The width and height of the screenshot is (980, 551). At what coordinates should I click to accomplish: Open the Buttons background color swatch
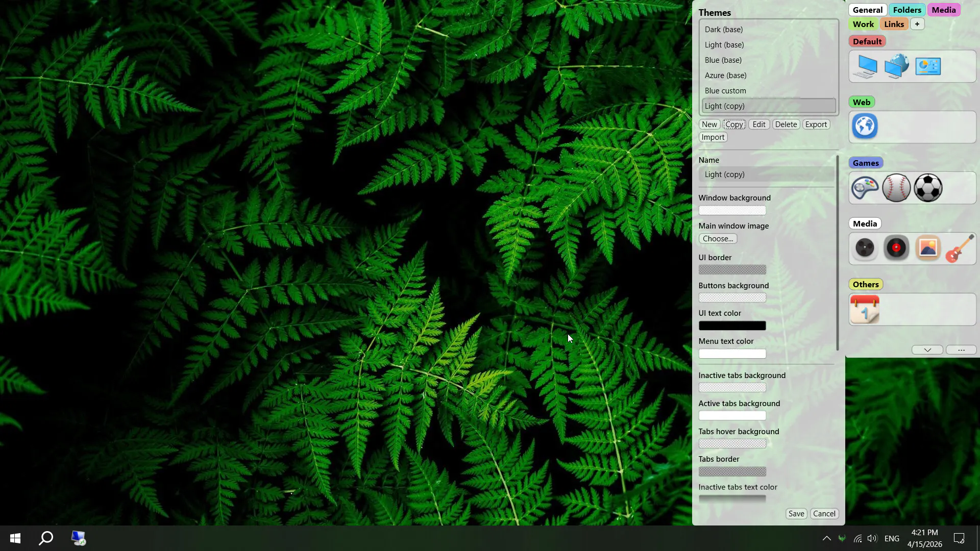coord(732,298)
